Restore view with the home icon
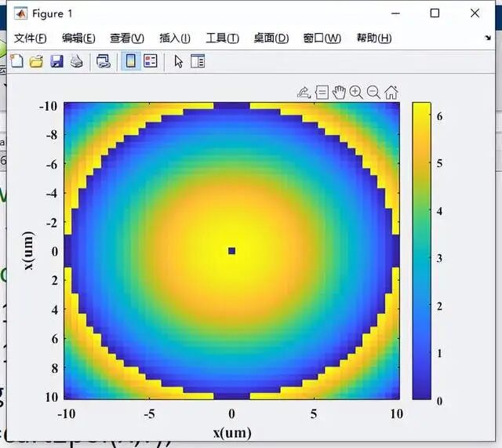Image resolution: width=502 pixels, height=448 pixels. (x=391, y=93)
